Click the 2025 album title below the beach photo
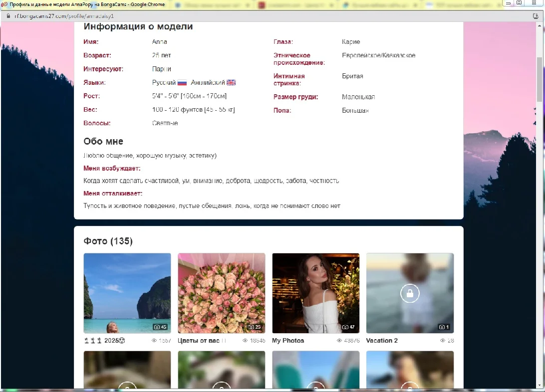Viewport: 545px width, 392px height. tap(104, 341)
